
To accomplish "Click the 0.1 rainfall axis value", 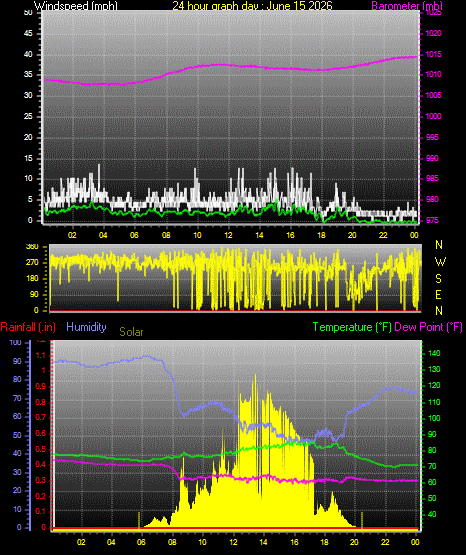I will pos(41,511).
